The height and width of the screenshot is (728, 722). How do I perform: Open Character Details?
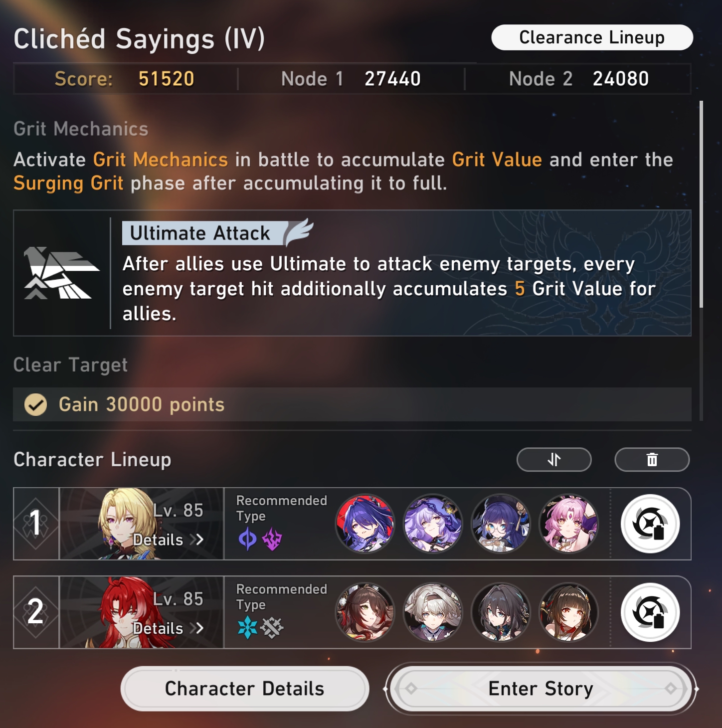pyautogui.click(x=245, y=689)
